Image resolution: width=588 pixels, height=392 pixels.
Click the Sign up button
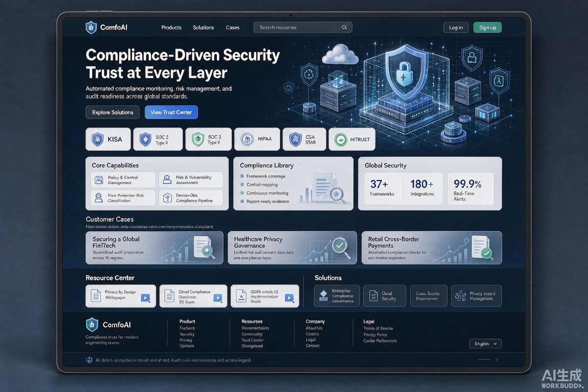pyautogui.click(x=488, y=27)
